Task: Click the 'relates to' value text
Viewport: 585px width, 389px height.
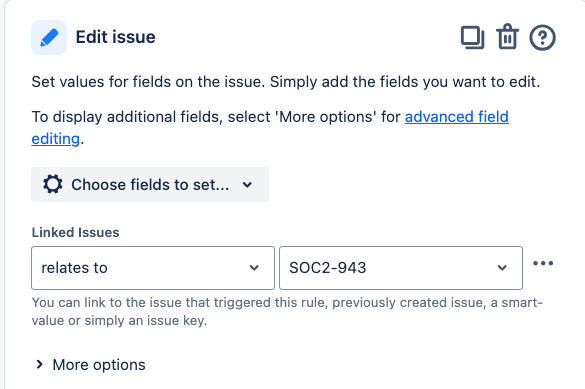Action: pyautogui.click(x=74, y=268)
